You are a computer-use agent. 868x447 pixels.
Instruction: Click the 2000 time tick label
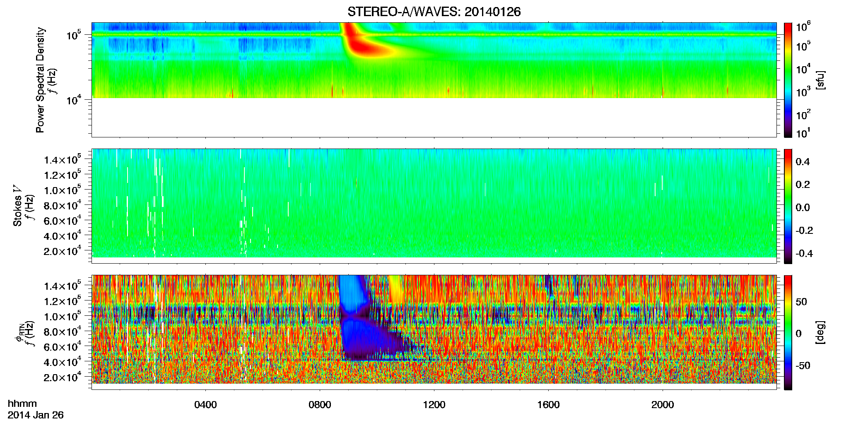click(x=663, y=405)
